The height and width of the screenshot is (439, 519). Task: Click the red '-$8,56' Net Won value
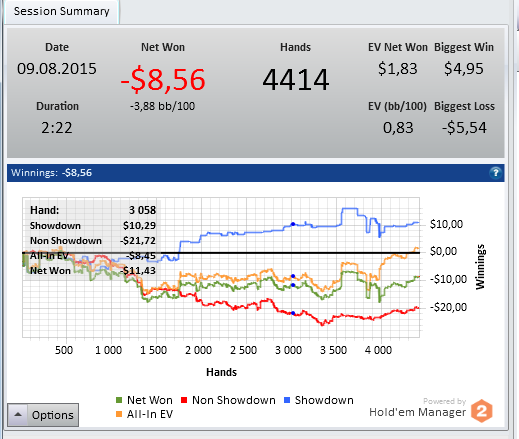click(163, 79)
